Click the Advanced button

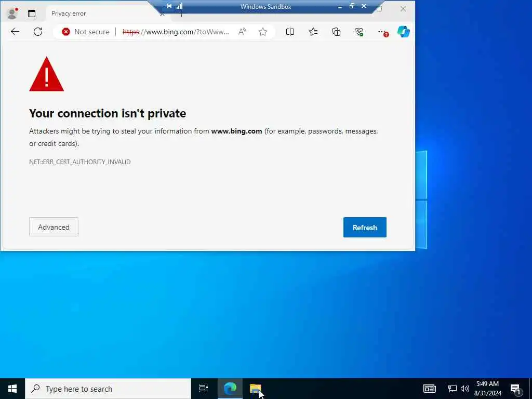tap(54, 227)
